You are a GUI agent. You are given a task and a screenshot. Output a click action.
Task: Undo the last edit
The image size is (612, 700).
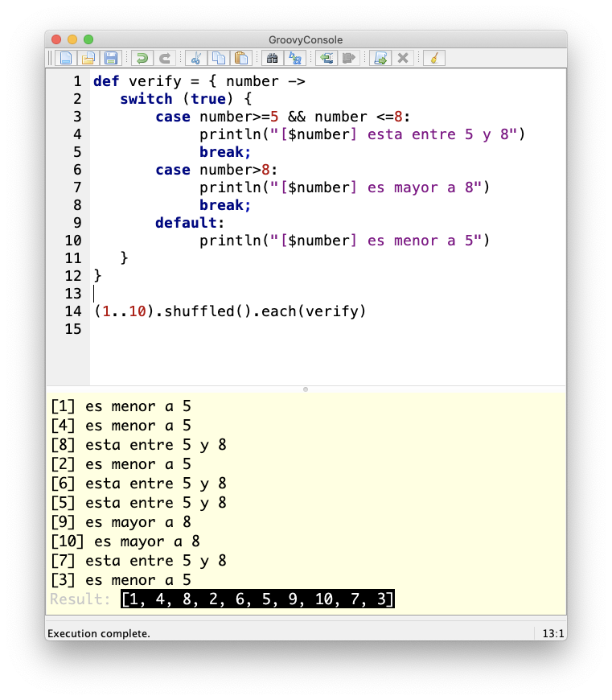(x=142, y=58)
